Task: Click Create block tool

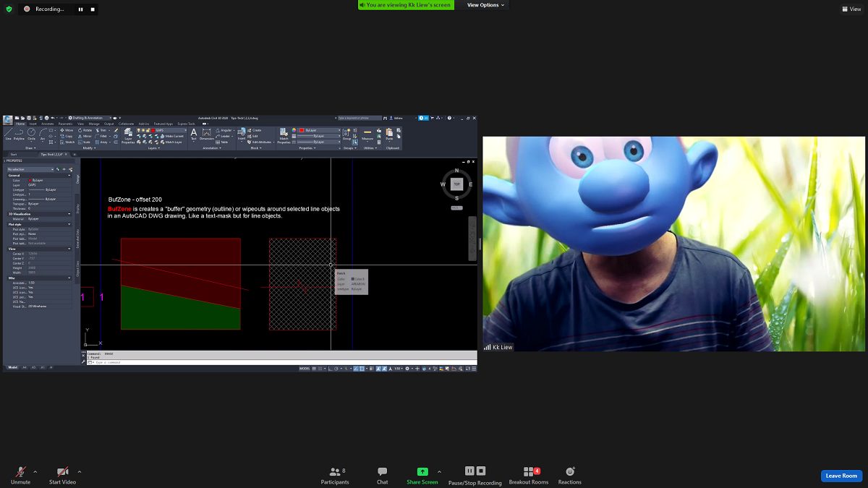Action: click(255, 130)
